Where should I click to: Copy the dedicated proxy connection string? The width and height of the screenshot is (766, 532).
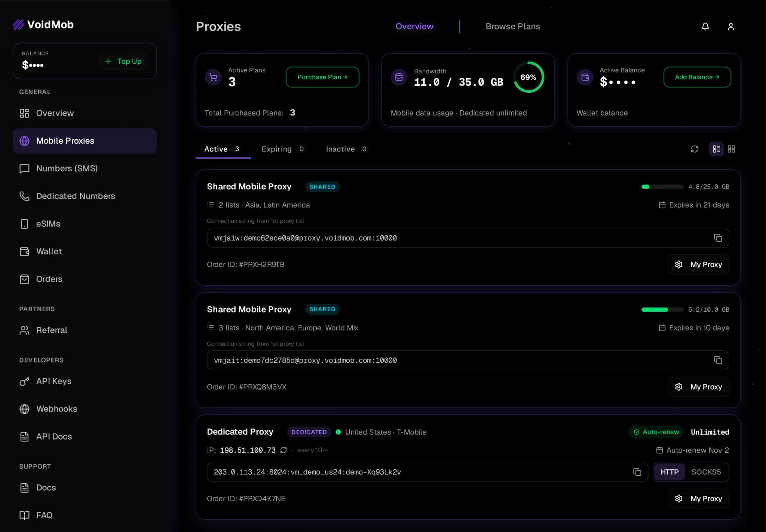[x=637, y=472]
